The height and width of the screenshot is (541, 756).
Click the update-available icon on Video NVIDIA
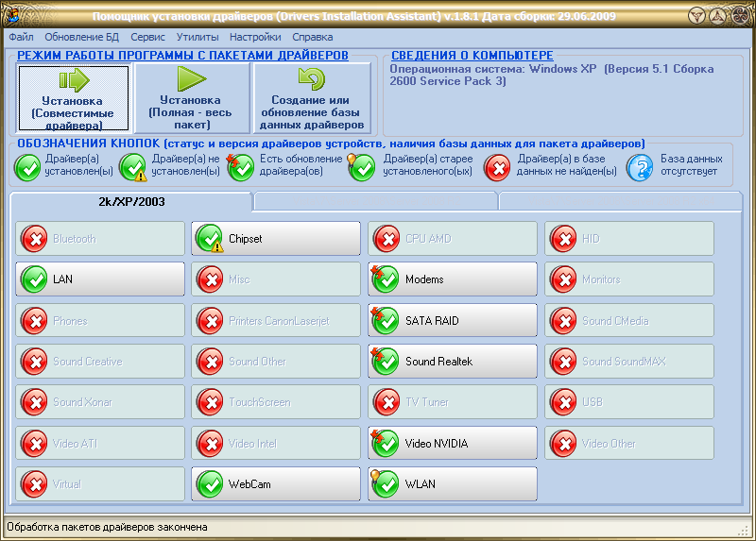click(x=386, y=444)
